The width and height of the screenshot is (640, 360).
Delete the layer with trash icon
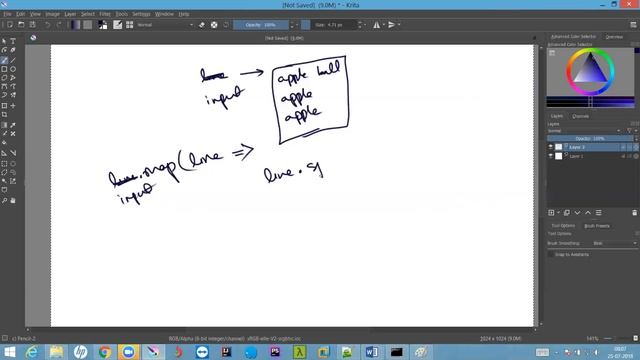(x=634, y=213)
